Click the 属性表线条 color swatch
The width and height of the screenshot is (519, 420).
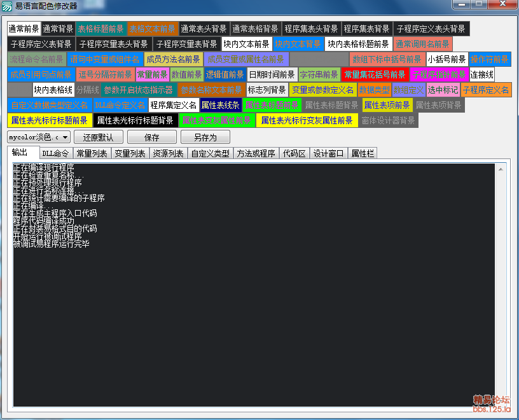coord(221,105)
